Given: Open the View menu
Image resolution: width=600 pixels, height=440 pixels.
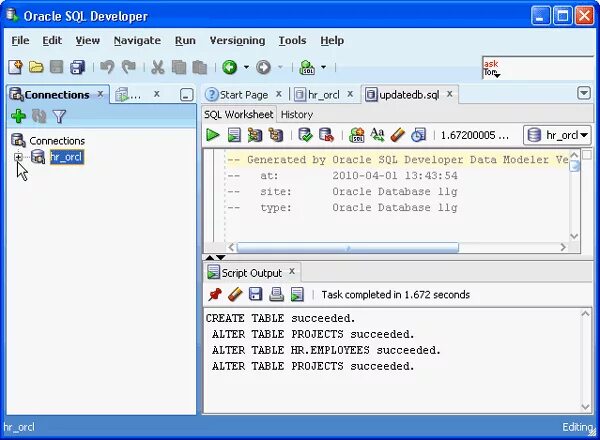Looking at the screenshot, I should 88,40.
